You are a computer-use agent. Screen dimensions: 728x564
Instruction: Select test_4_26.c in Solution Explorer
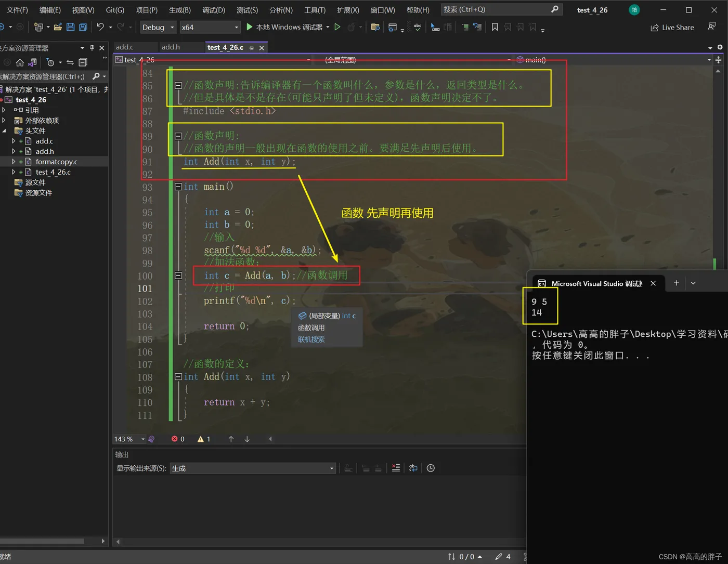click(x=53, y=172)
